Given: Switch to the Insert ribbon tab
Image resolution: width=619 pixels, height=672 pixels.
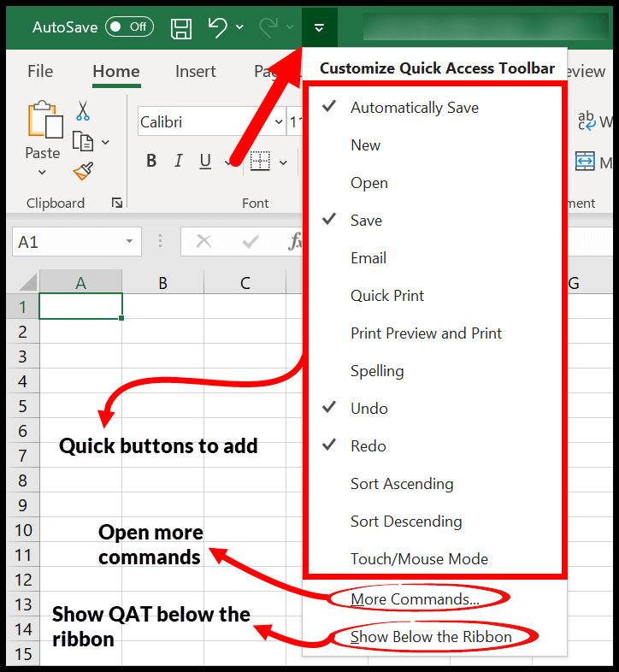Looking at the screenshot, I should (x=196, y=72).
